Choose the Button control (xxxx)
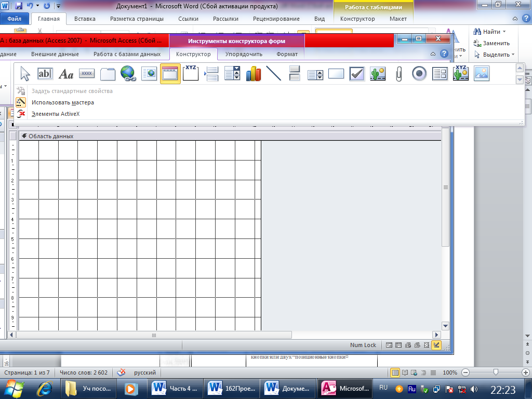The height and width of the screenshot is (399, 532). point(87,74)
